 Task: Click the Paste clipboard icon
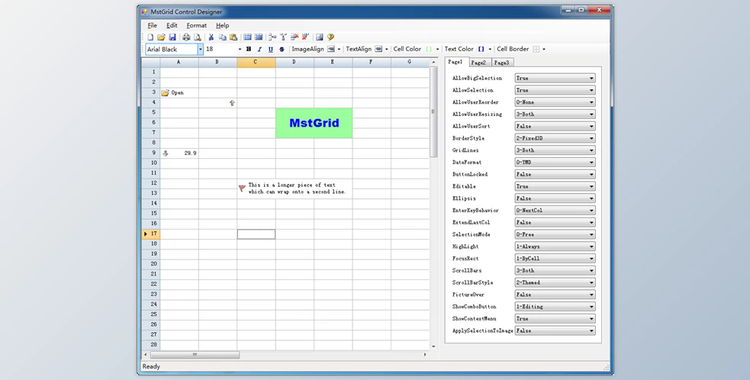tap(233, 37)
